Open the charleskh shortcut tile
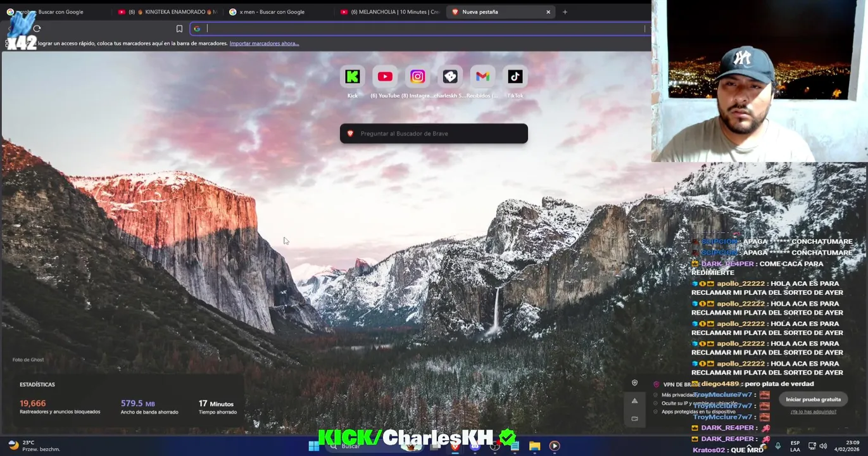This screenshot has height=456, width=868. point(450,77)
